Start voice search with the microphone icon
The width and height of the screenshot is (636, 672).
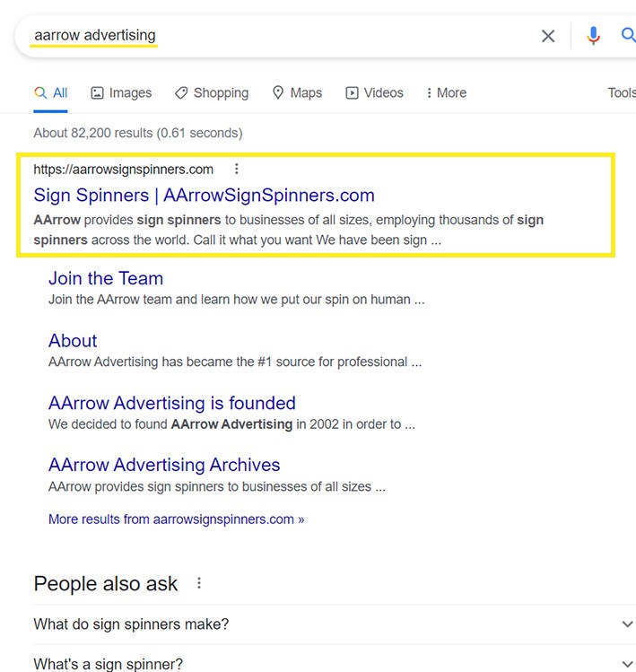pyautogui.click(x=593, y=36)
